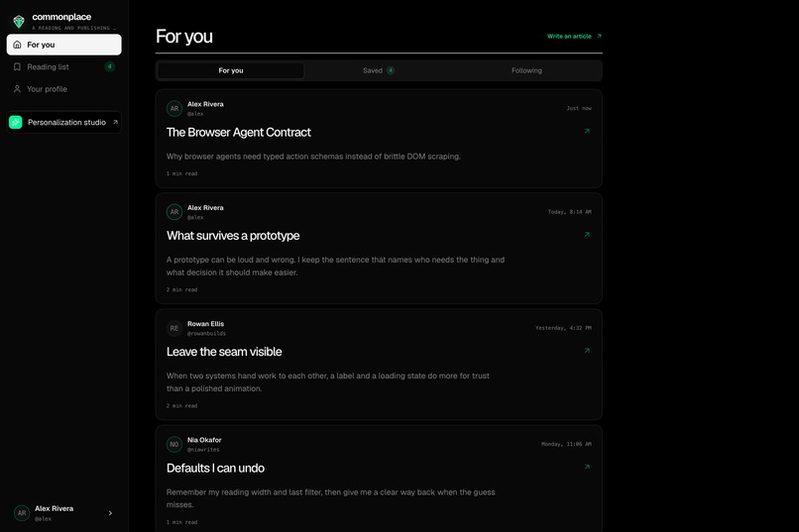This screenshot has height=532, width=799.
Task: Click the @niawrites handle
Action: tap(203, 450)
